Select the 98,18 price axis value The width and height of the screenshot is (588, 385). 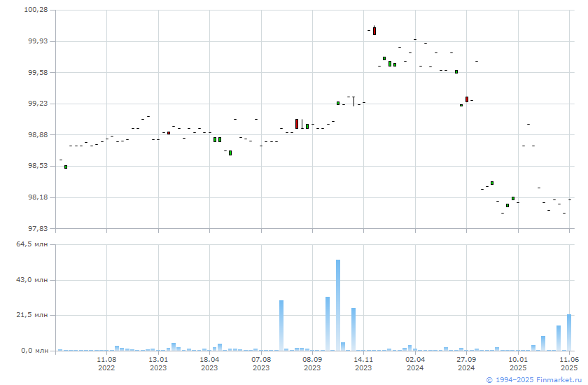pos(38,197)
